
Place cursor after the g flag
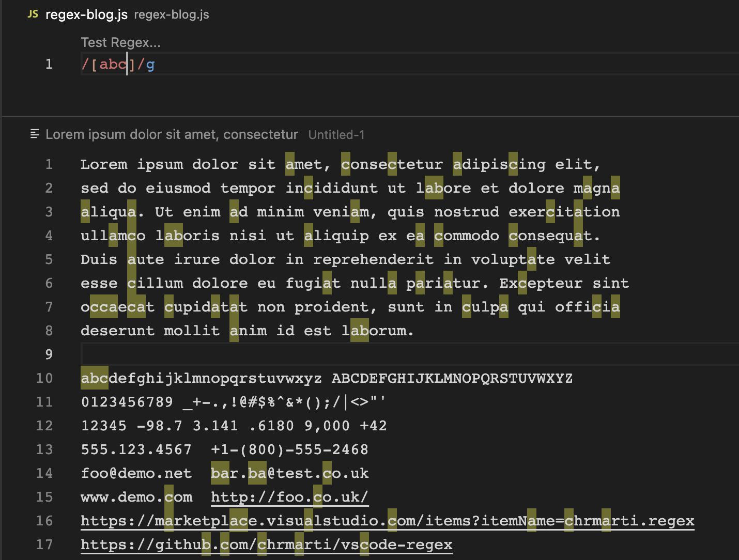click(154, 64)
